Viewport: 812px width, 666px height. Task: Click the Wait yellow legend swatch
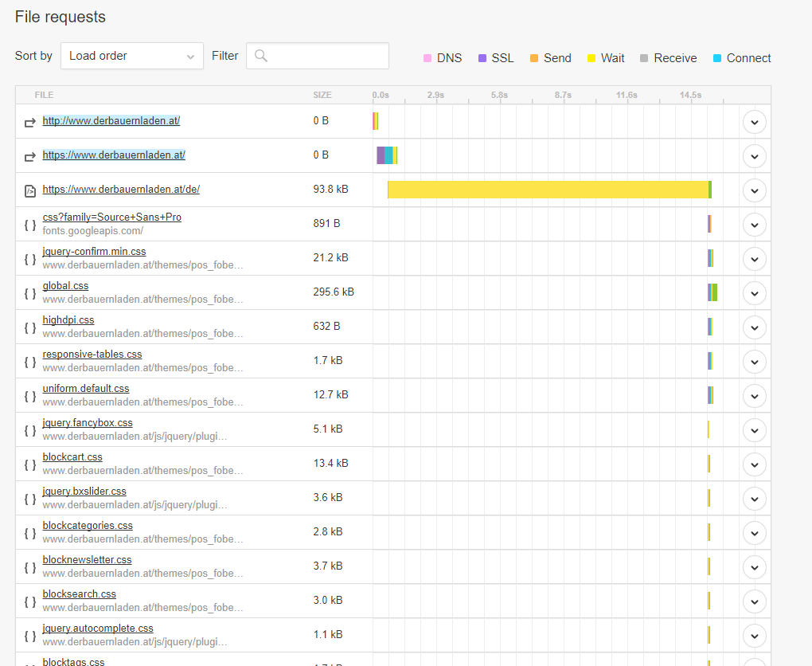591,58
